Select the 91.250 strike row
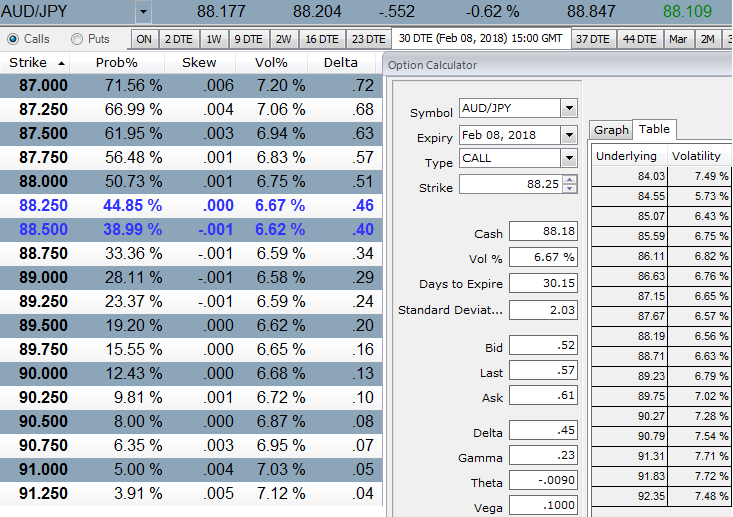Viewport: 733px width, 517px height. (191, 494)
